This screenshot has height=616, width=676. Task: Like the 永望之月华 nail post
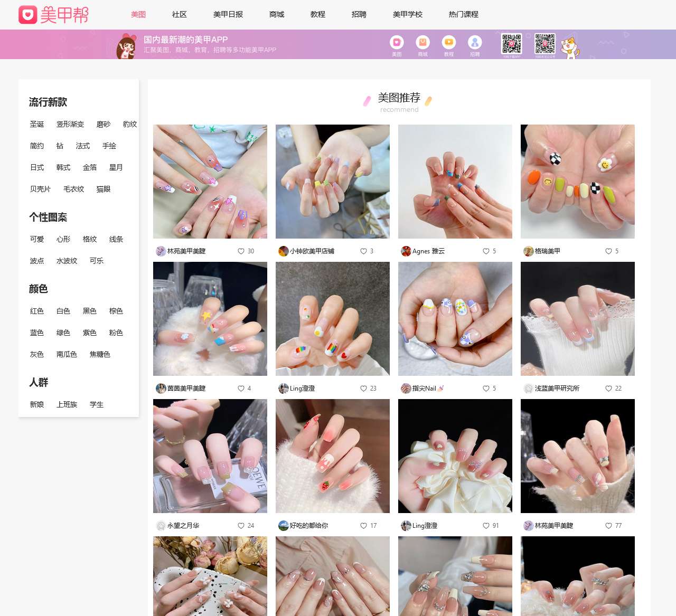pos(241,526)
